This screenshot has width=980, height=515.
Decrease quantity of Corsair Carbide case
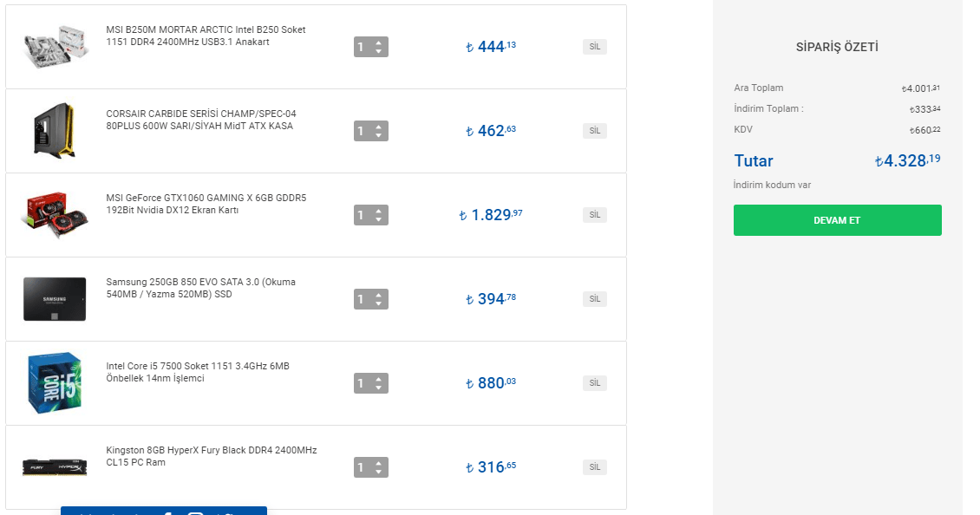pyautogui.click(x=379, y=136)
